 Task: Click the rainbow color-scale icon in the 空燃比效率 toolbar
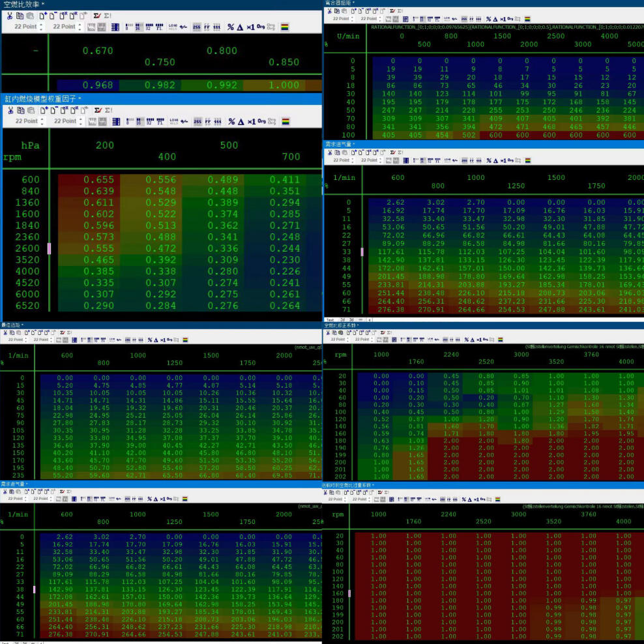[x=285, y=27]
